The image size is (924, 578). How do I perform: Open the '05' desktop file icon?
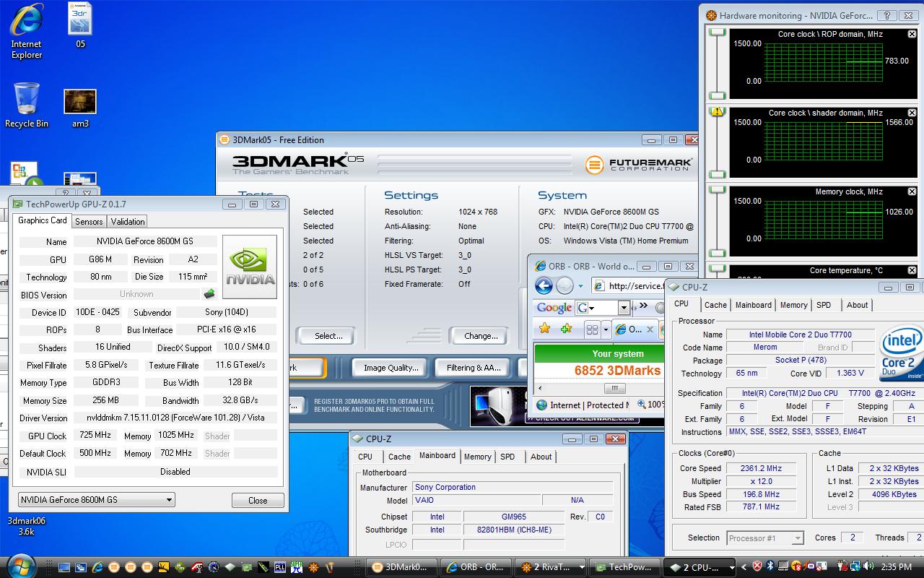point(80,25)
